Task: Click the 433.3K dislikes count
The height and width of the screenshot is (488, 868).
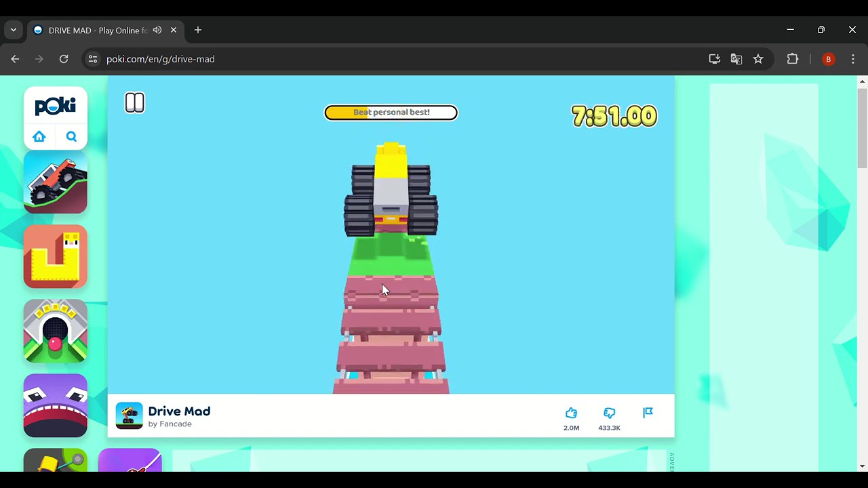Action: (x=609, y=428)
